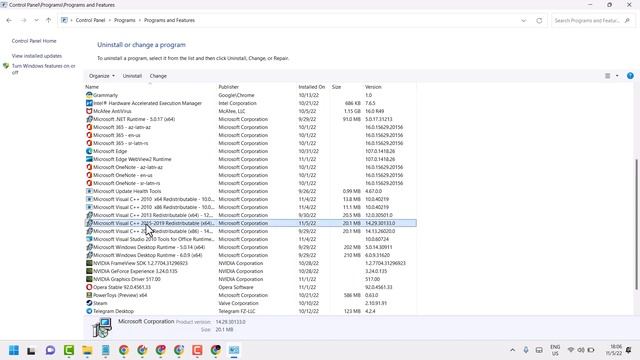Click Control Panel in the breadcrumb path

(x=90, y=20)
